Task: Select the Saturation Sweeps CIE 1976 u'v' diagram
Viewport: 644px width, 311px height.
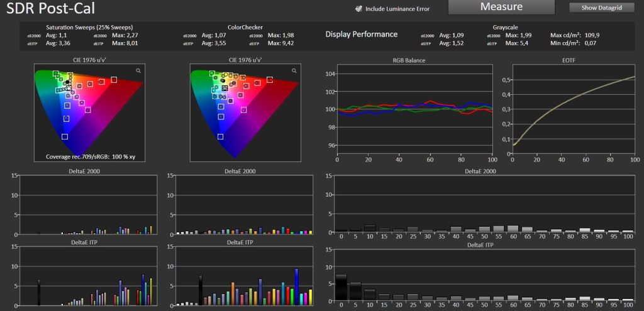Action: (x=89, y=112)
